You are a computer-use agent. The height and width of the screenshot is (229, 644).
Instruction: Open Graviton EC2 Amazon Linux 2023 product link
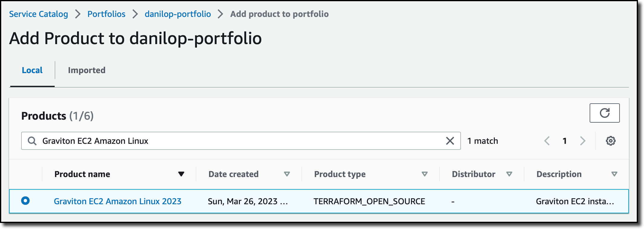pyautogui.click(x=118, y=201)
